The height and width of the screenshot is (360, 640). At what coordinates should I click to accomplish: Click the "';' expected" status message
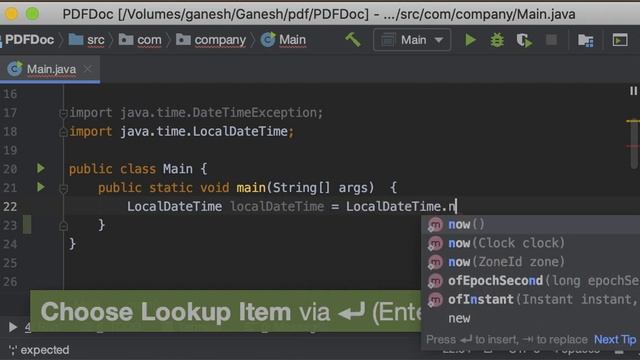39,350
